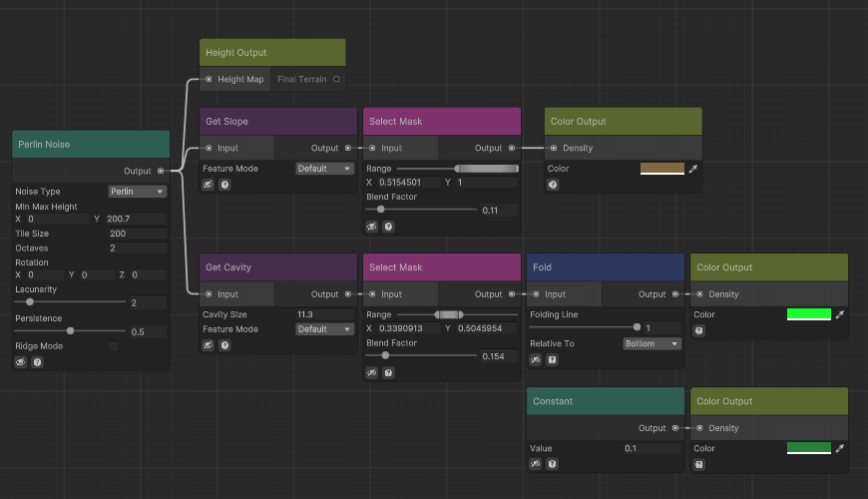Expand the Relative To dropdown in Fold
The image size is (868, 499).
coord(652,343)
